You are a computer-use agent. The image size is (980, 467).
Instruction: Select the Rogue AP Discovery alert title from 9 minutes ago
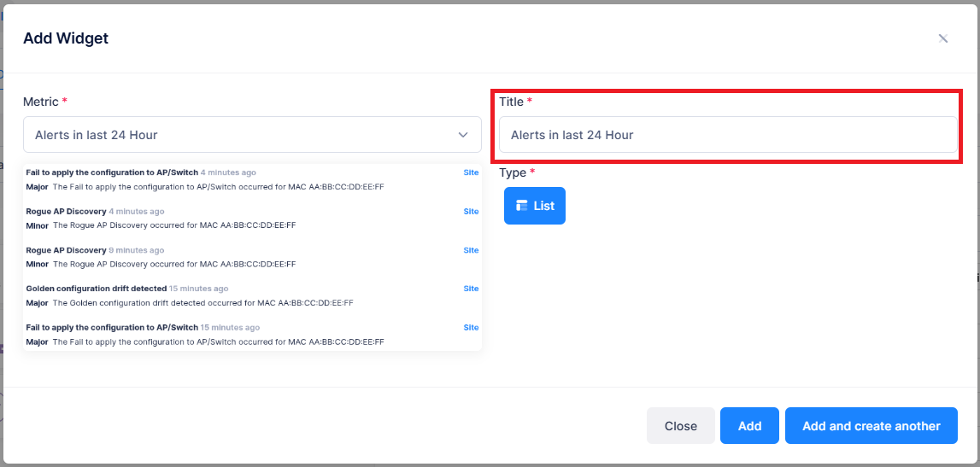pos(66,250)
